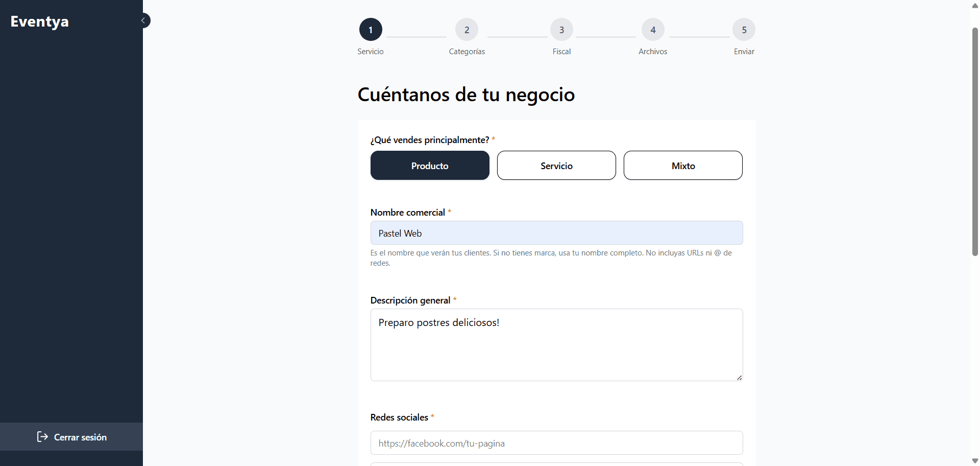Enable the Mixto selling option

683,165
